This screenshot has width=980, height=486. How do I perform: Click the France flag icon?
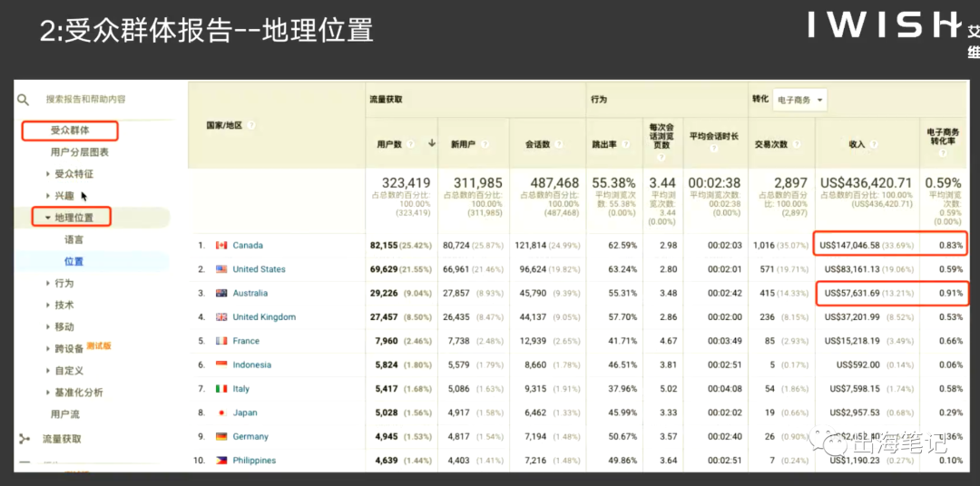coord(221,341)
